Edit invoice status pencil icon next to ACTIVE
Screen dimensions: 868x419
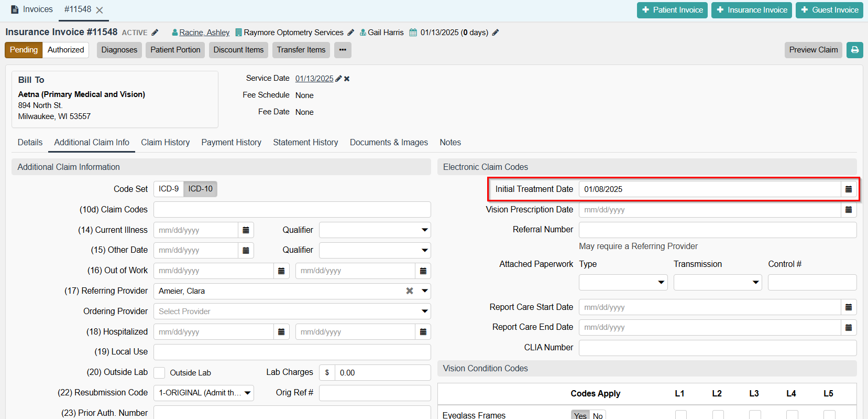155,33
